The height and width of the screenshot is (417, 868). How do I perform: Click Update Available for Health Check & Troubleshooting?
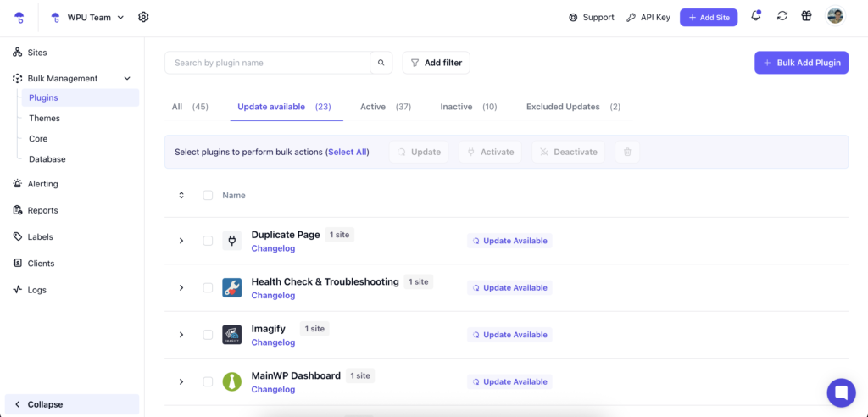tap(509, 288)
